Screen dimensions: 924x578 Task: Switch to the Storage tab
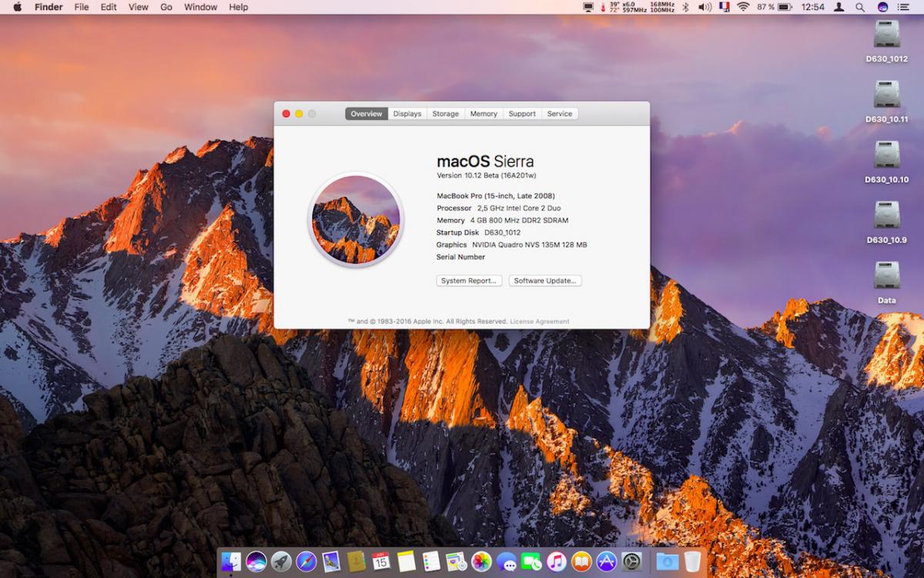pyautogui.click(x=445, y=113)
